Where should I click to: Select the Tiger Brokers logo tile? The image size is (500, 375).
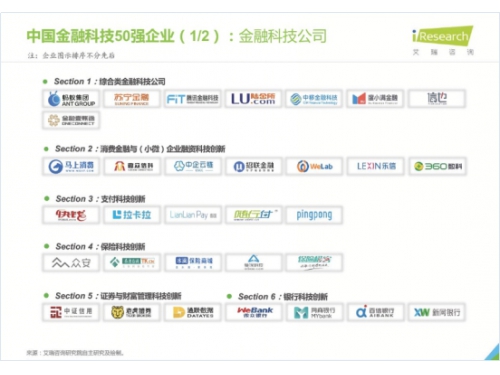point(132,312)
